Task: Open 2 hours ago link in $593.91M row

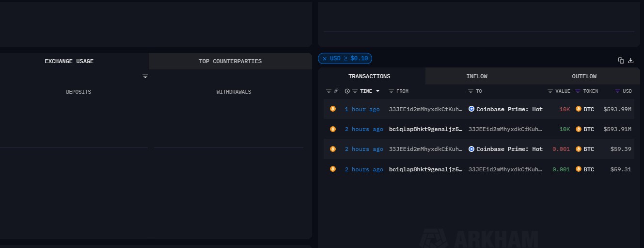Action: [x=364, y=129]
